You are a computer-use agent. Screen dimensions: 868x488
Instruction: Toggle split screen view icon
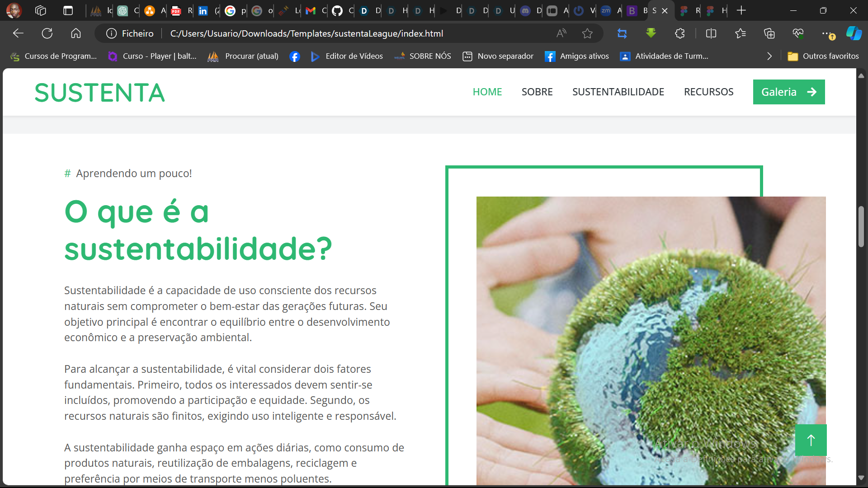(711, 33)
